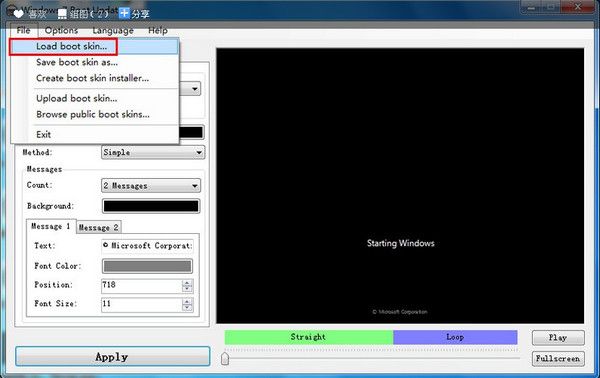Open the partially hidden dropdown arrow above Method

pos(195,89)
